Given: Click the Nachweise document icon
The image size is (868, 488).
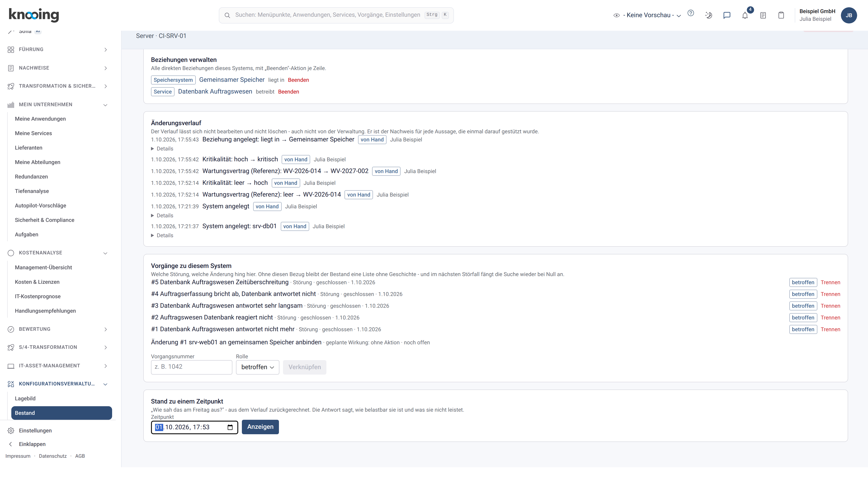Looking at the screenshot, I should 11,68.
